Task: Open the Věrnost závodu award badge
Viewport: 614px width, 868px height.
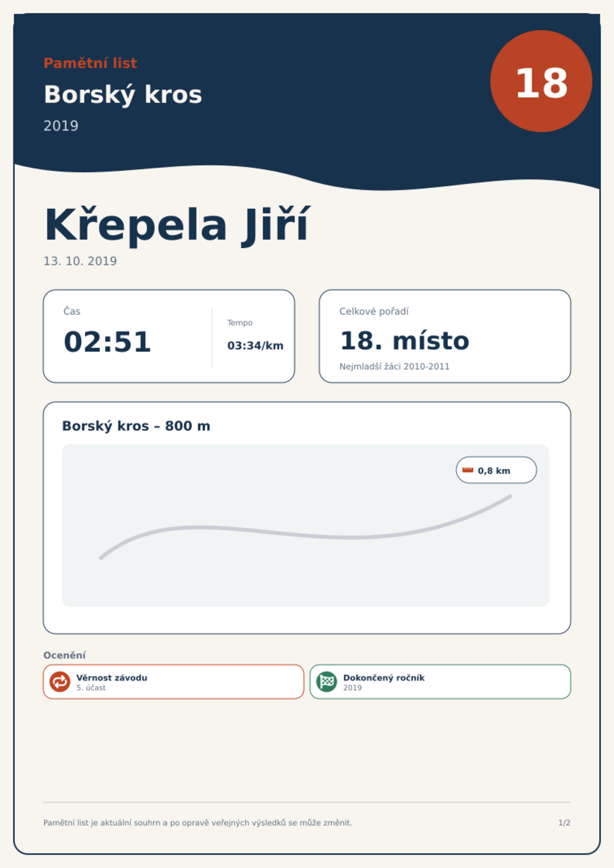Action: (174, 682)
